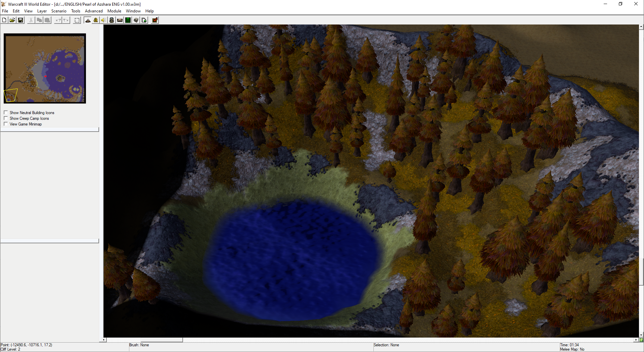Viewport: 644px width, 352px height.
Task: Click the Paste toolbar icon
Action: (x=47, y=20)
